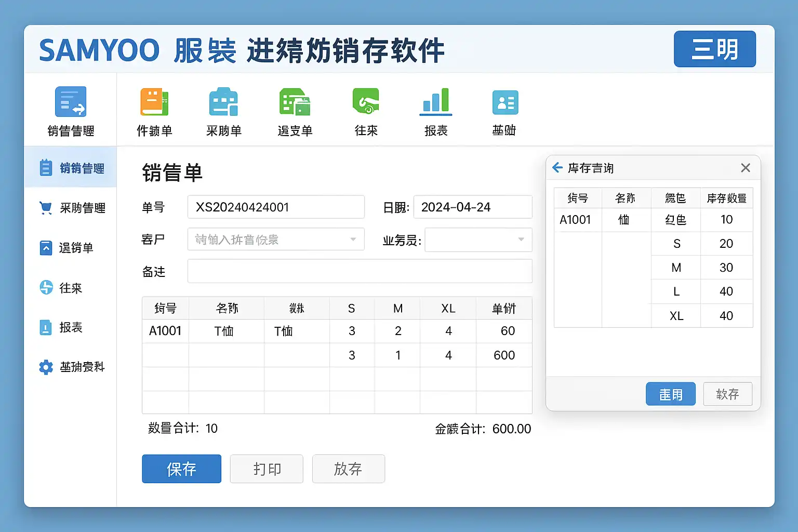
Task: Click the 打印 button
Action: (x=267, y=469)
